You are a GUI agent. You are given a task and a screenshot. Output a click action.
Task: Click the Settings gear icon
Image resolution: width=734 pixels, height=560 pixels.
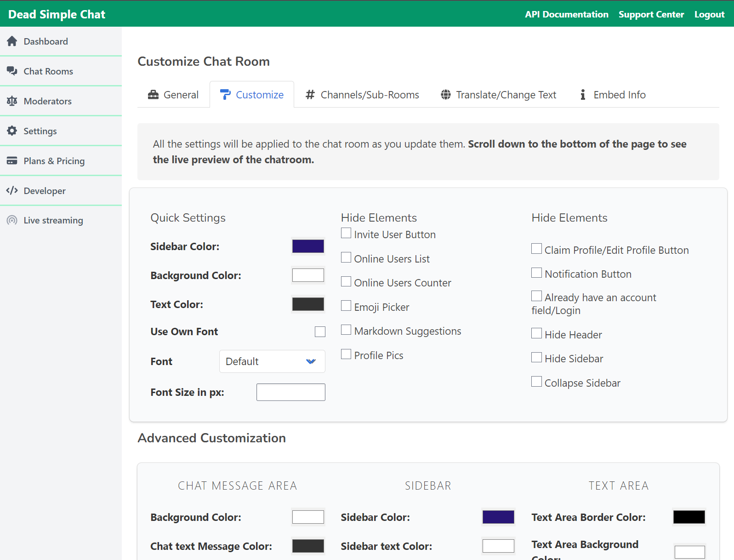(12, 131)
